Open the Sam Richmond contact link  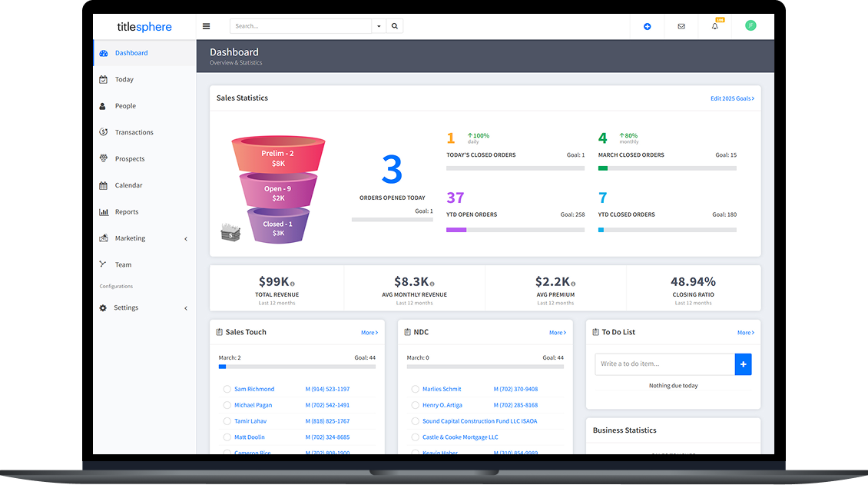tap(254, 389)
